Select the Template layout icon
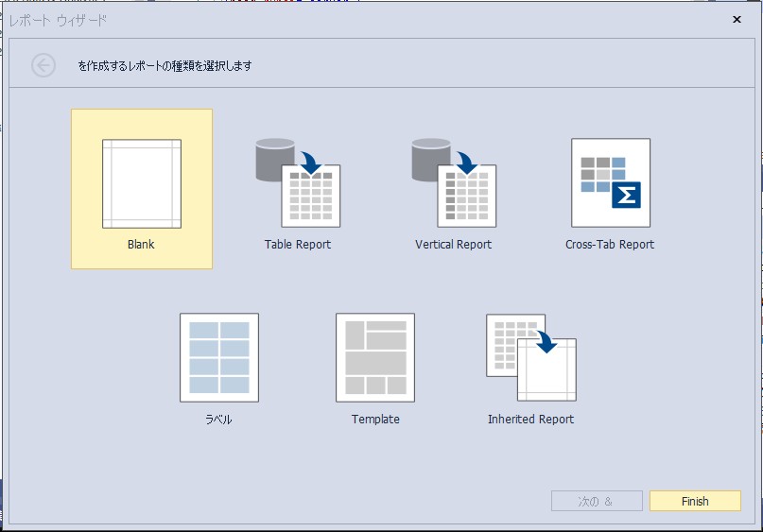Image resolution: width=763 pixels, height=532 pixels. [x=375, y=357]
